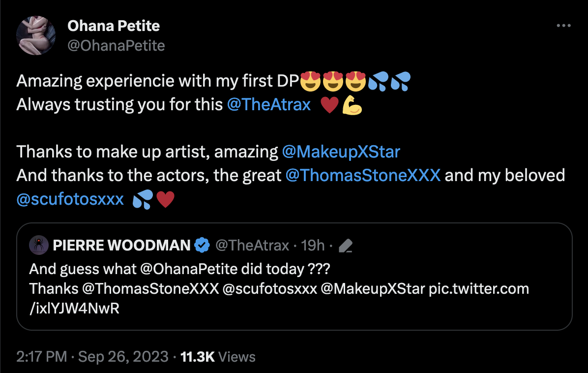The height and width of the screenshot is (373, 588).
Task: Open the pic.twitter.com image link
Action: [x=478, y=288]
